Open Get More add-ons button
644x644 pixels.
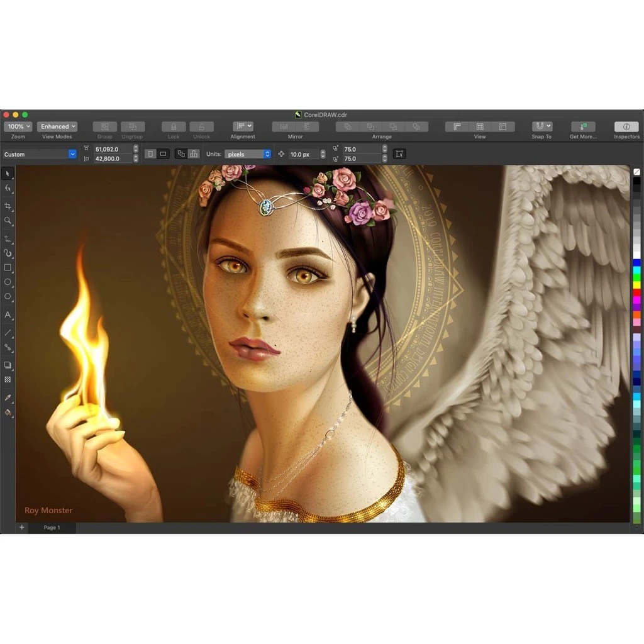click(583, 126)
